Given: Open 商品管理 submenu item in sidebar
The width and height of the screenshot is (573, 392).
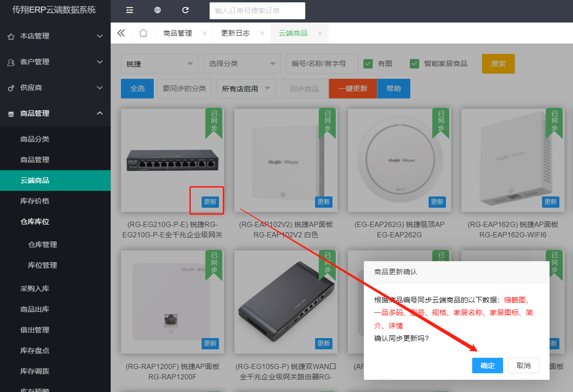Looking at the screenshot, I should (x=55, y=160).
